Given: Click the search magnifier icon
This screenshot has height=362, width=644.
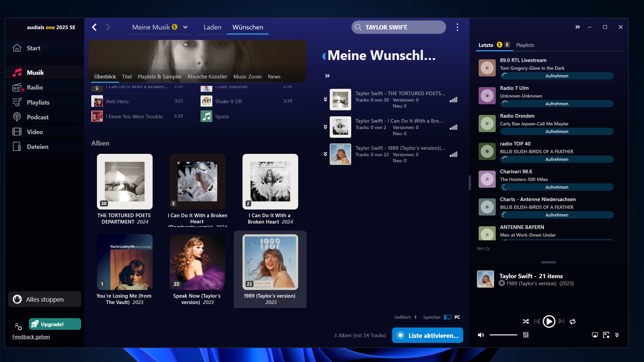Looking at the screenshot, I should 358,27.
